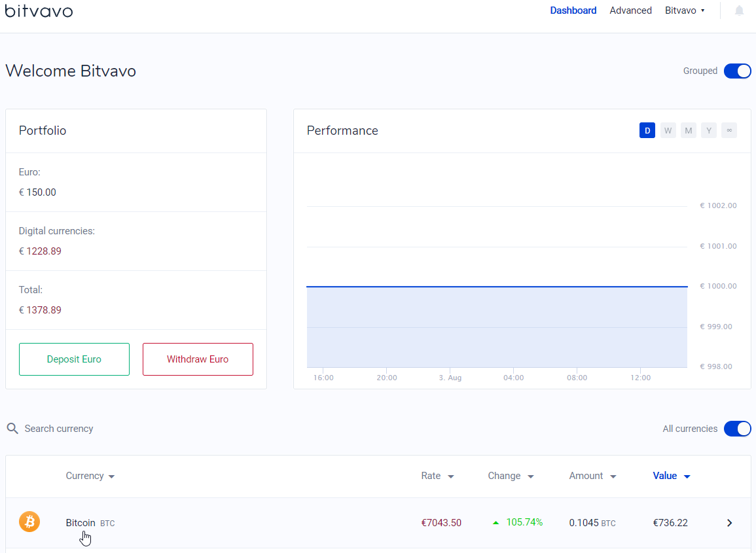
Task: Select the D (day) performance range
Action: tap(647, 130)
